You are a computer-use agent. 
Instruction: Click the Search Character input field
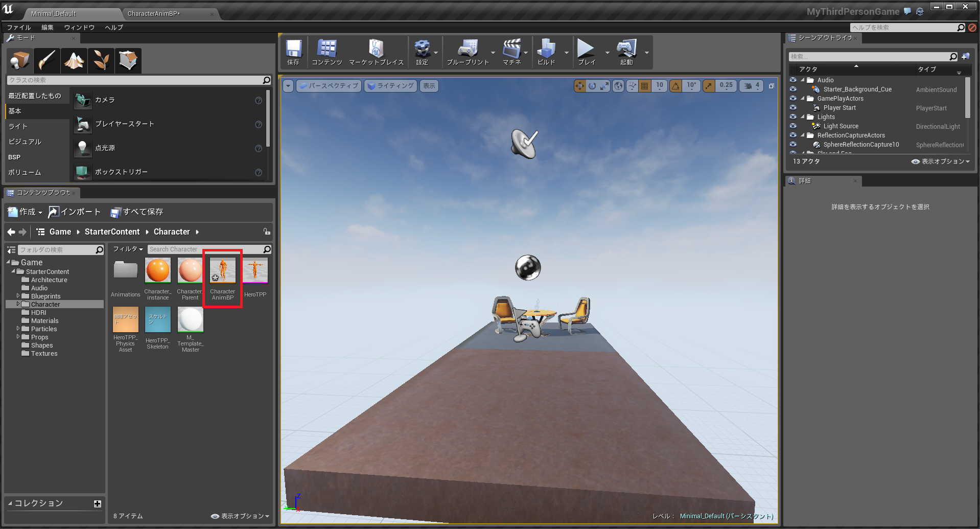point(205,249)
